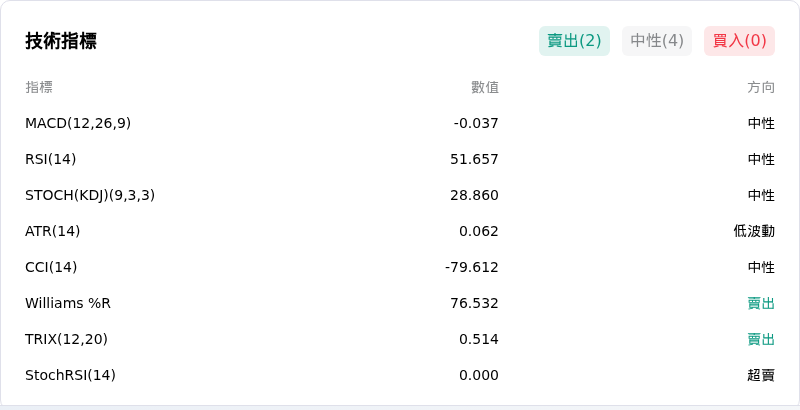Click the 買入(0) buy badge

(x=739, y=41)
